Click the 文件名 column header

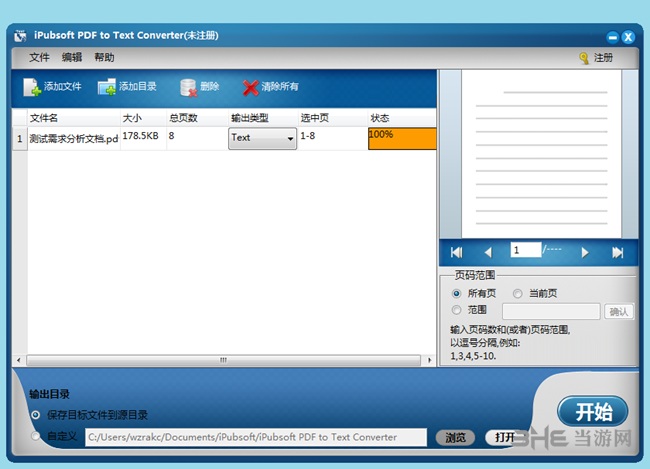[74, 118]
